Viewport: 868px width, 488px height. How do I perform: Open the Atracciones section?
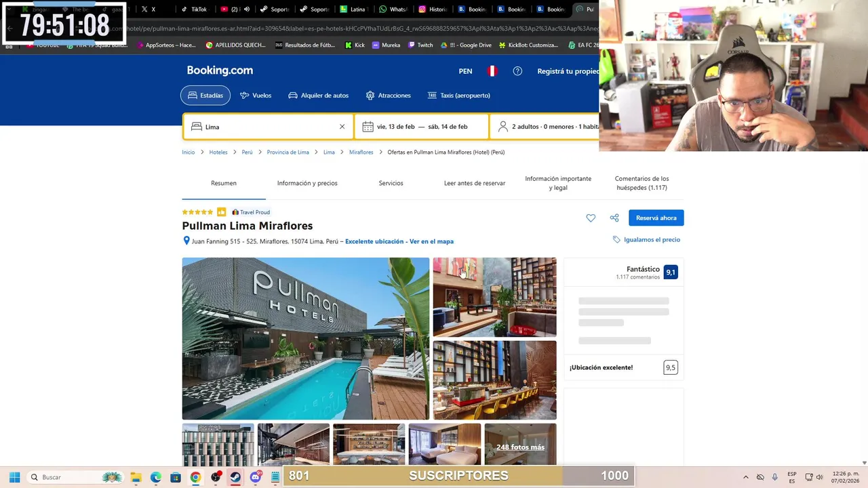coord(388,96)
